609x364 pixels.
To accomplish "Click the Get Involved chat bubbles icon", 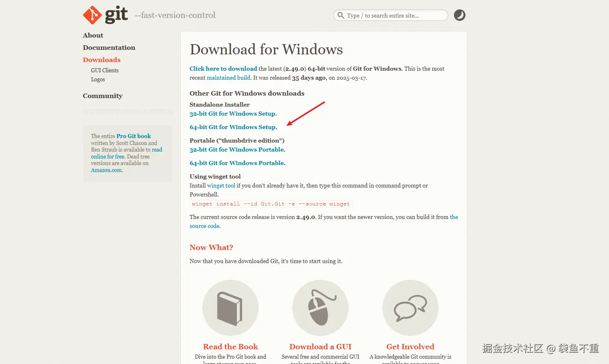I will (410, 308).
